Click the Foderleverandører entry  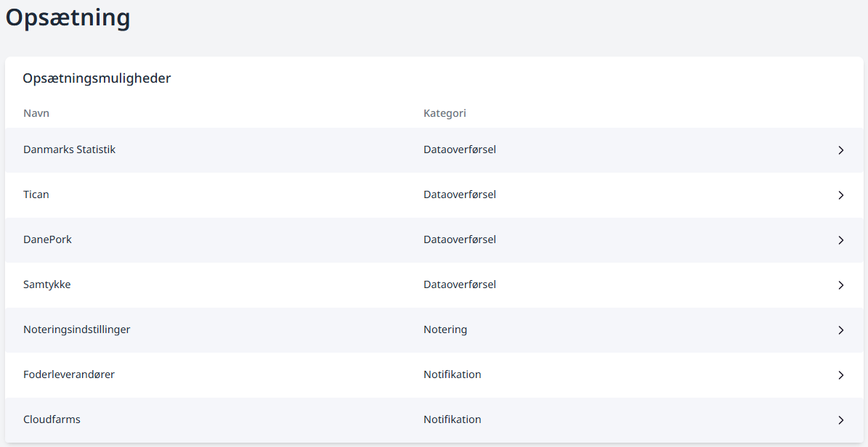pyautogui.click(x=68, y=374)
